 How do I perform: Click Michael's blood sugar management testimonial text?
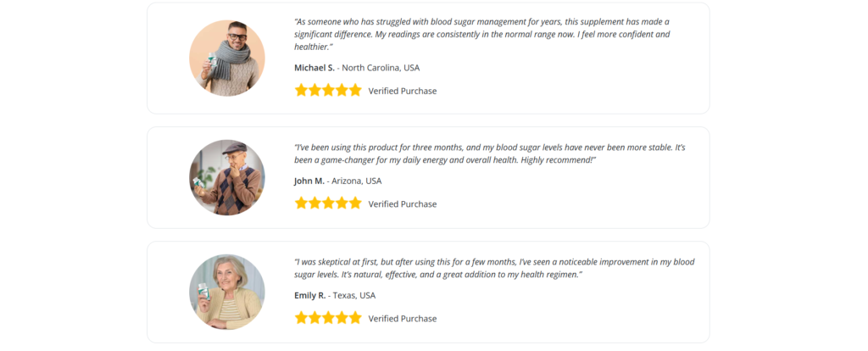481,34
